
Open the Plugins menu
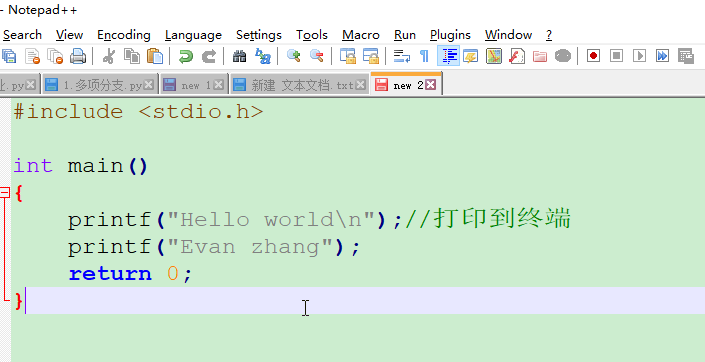(450, 35)
